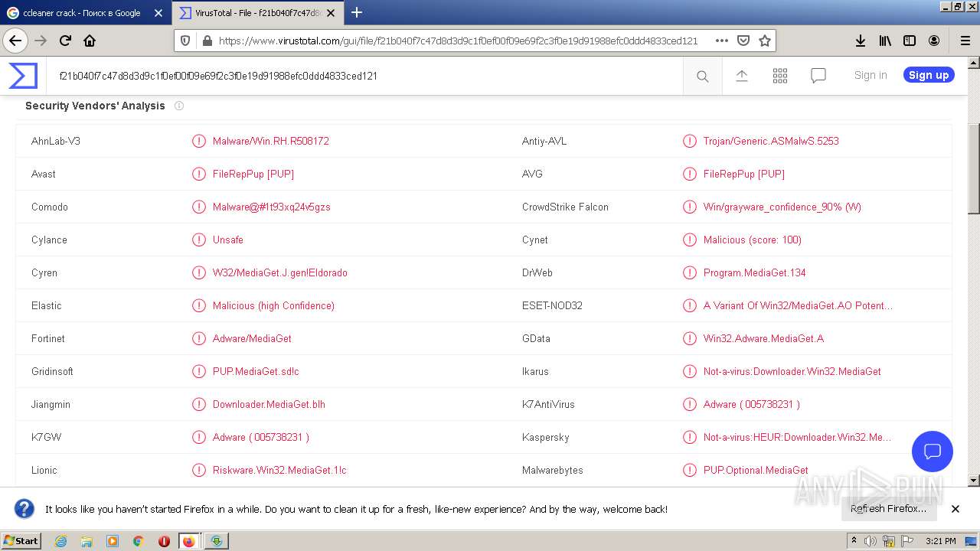The image size is (980, 551).
Task: Click AVG's FileRepPup [PUP] result
Action: click(744, 174)
